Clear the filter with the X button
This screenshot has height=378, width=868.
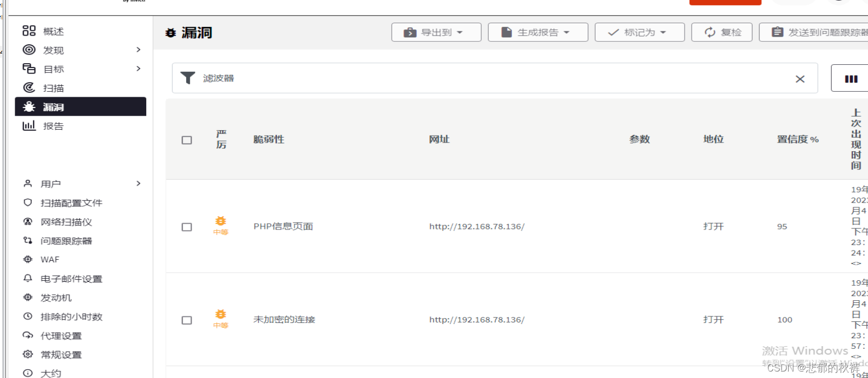coord(800,79)
